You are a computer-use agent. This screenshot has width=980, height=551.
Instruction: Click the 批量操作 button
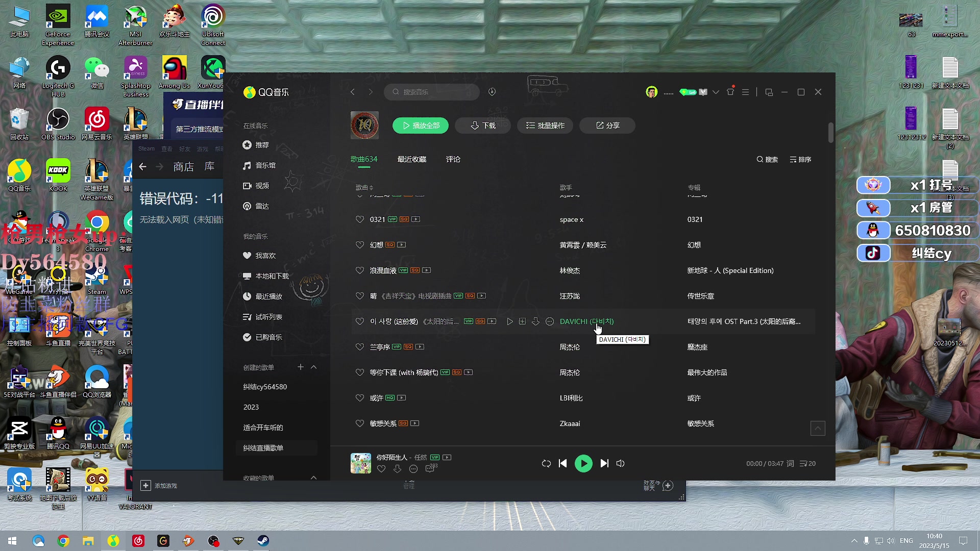click(x=545, y=126)
